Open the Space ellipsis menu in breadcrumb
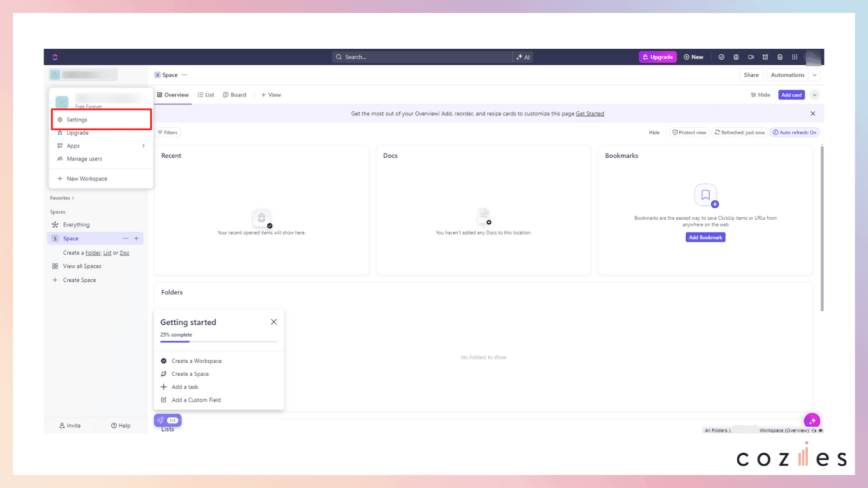This screenshot has height=488, width=868. [x=184, y=75]
